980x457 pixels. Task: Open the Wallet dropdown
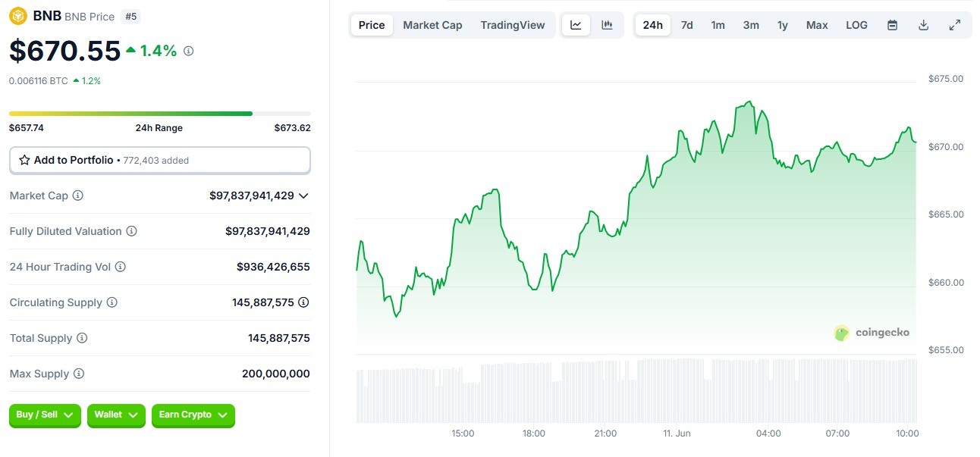(x=116, y=415)
